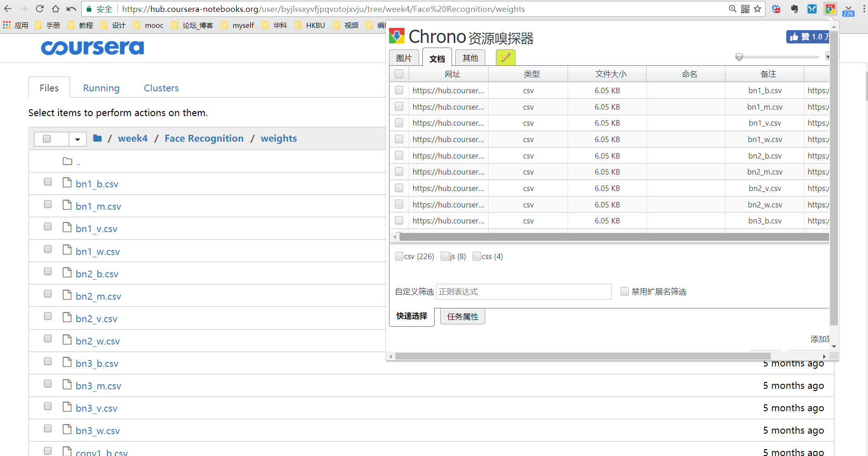Check the Chrono row for bn3_b.csv

pyautogui.click(x=399, y=221)
